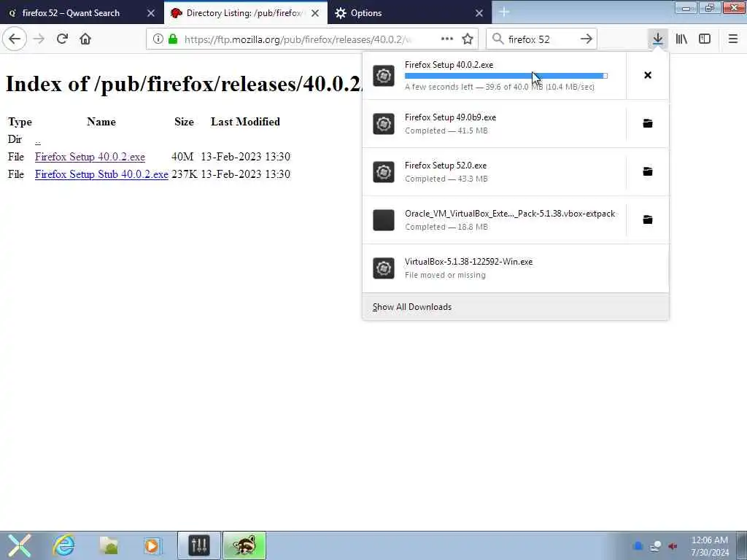747x560 pixels.
Task: Click the Firefox Setup 40.0.2.exe download icon
Action: tap(384, 76)
